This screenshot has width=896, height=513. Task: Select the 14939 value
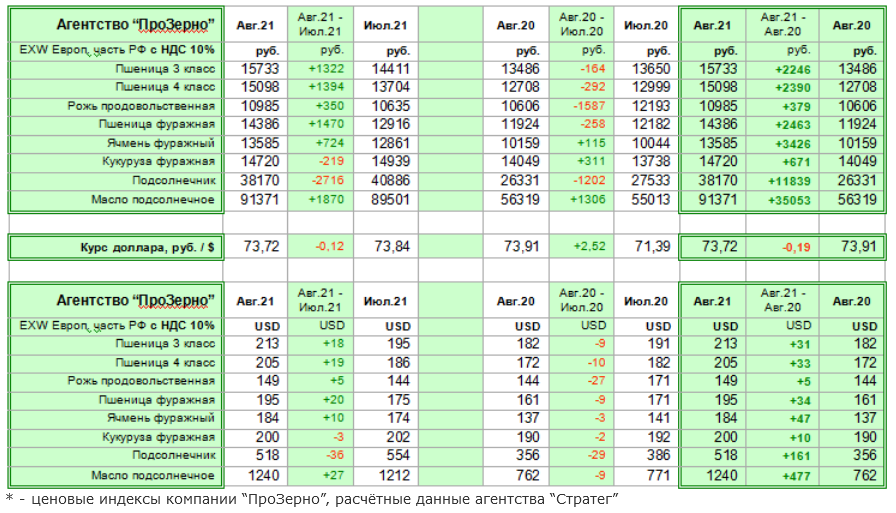point(390,162)
